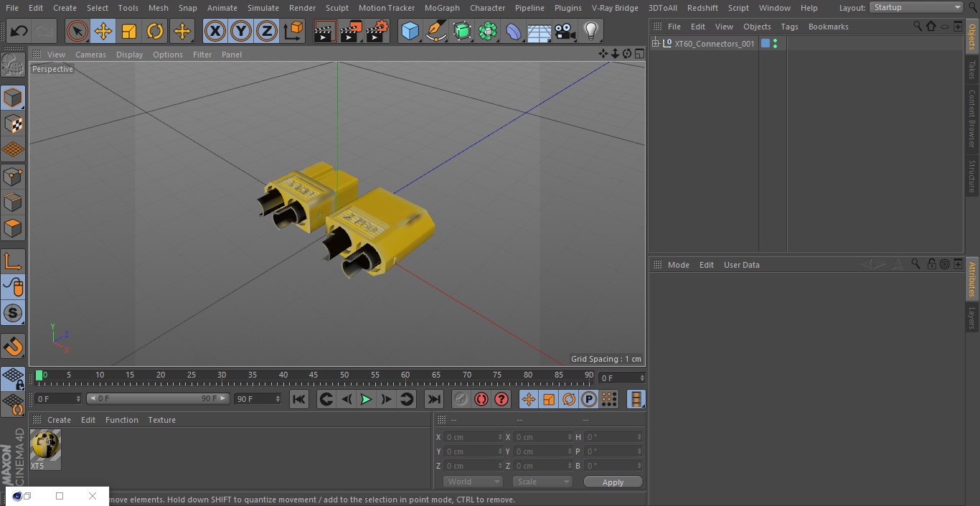Render the active view clapperboard icon
The height and width of the screenshot is (506, 980).
pos(325,31)
